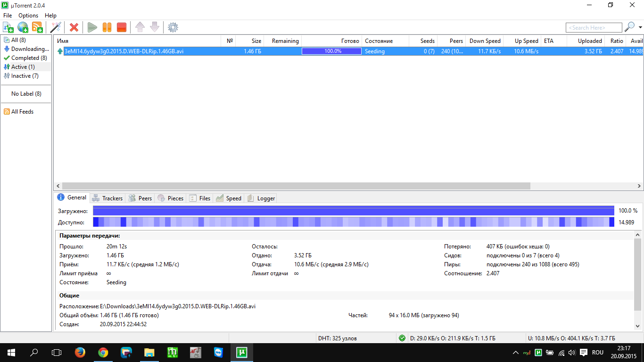The height and width of the screenshot is (362, 644).
Task: Open Chrome from the taskbar
Action: pyautogui.click(x=103, y=353)
